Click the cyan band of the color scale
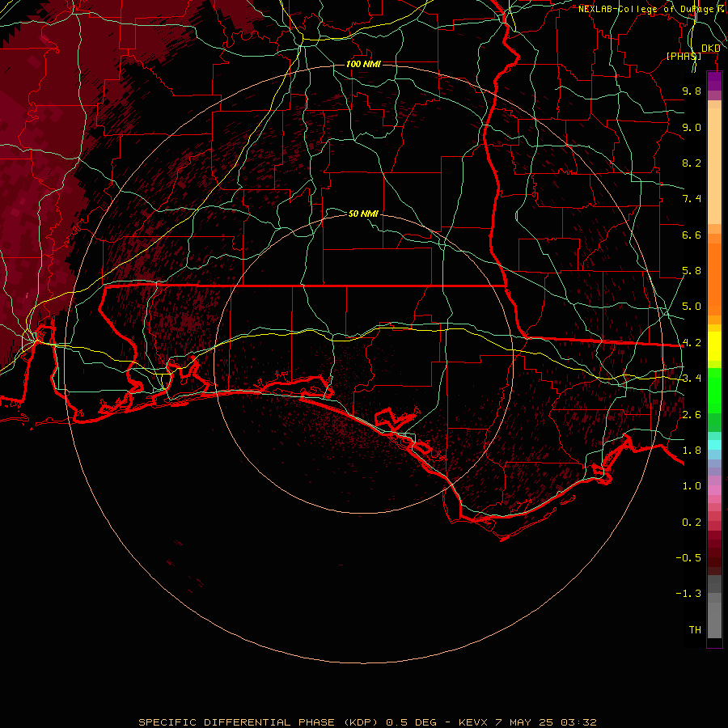This screenshot has width=728, height=728. pyautogui.click(x=714, y=445)
